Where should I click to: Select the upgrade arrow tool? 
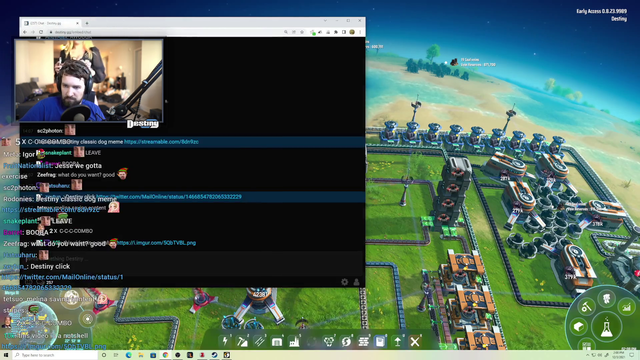pos(398,341)
